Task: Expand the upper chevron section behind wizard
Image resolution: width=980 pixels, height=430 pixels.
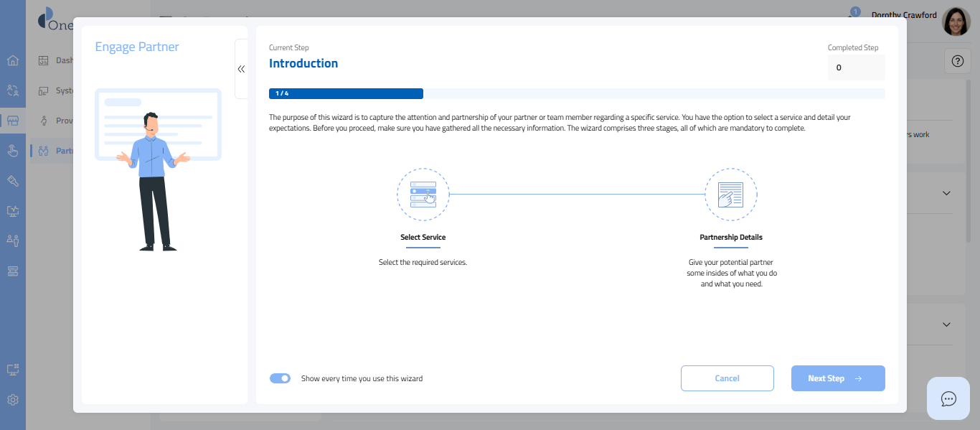Action: [x=946, y=193]
